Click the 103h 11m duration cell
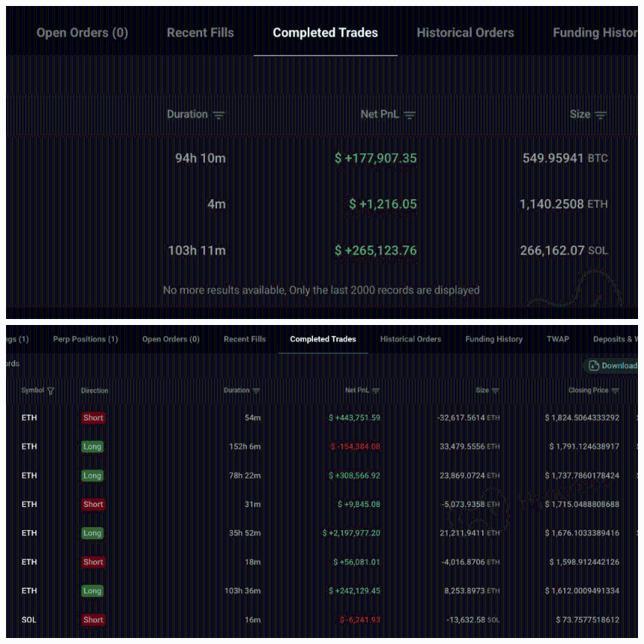644x644 pixels. (x=197, y=251)
